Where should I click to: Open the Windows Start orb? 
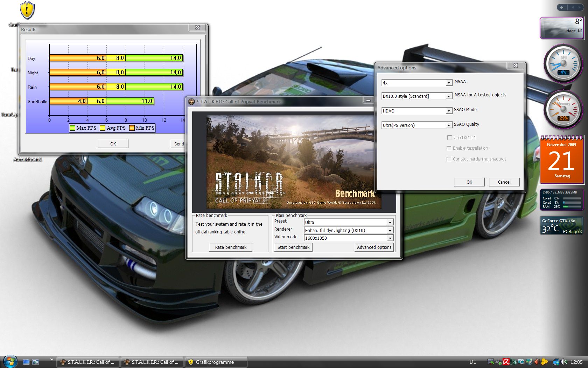point(9,361)
